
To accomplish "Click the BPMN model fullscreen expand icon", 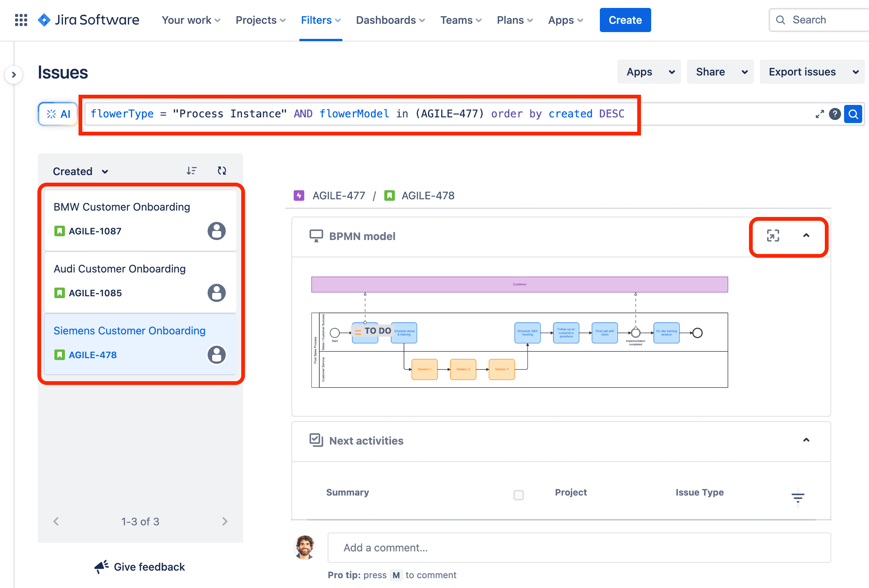I will pyautogui.click(x=772, y=236).
